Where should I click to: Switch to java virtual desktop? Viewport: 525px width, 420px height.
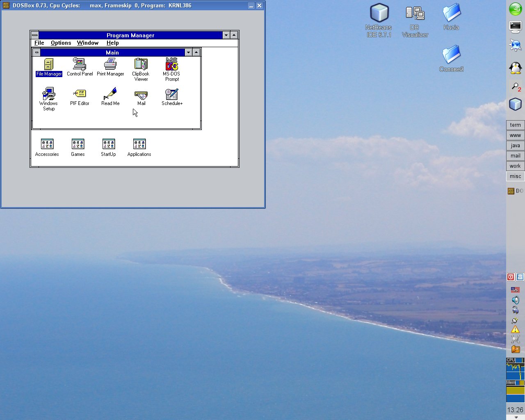tap(516, 146)
